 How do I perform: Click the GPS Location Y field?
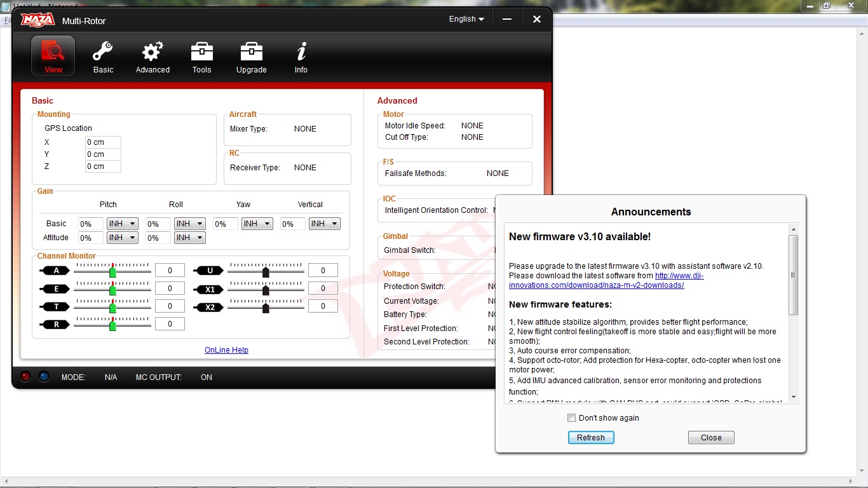pos(103,154)
